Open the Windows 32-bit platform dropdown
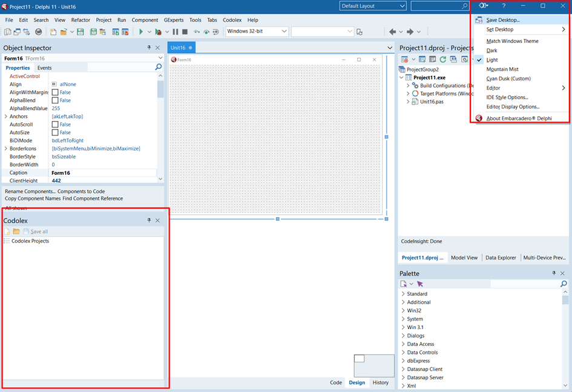This screenshot has width=572, height=392. (x=257, y=31)
